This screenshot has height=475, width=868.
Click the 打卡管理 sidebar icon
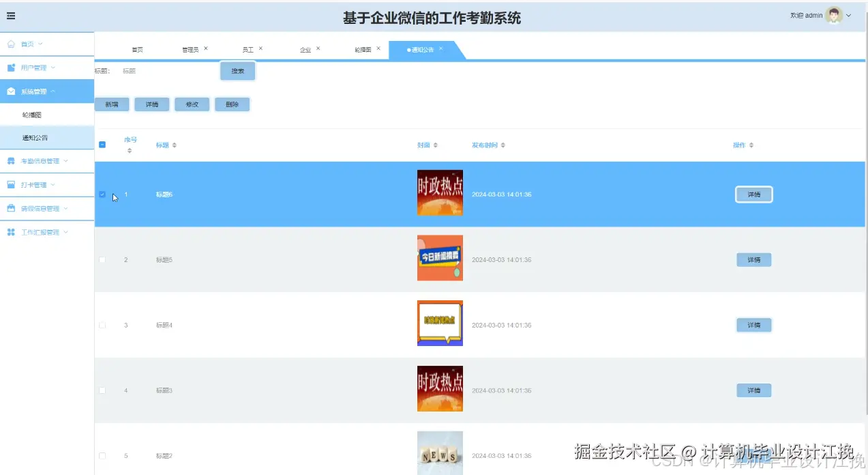coord(11,185)
